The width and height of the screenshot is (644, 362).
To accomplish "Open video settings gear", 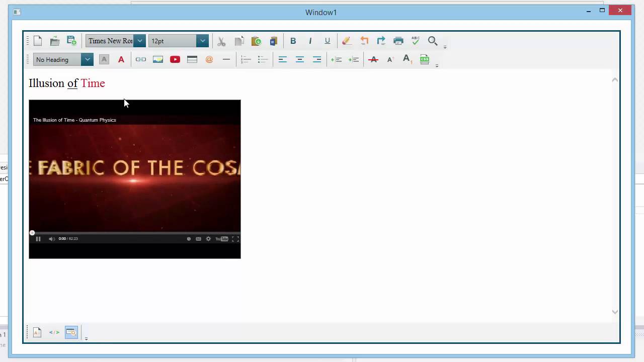I will coord(208,239).
